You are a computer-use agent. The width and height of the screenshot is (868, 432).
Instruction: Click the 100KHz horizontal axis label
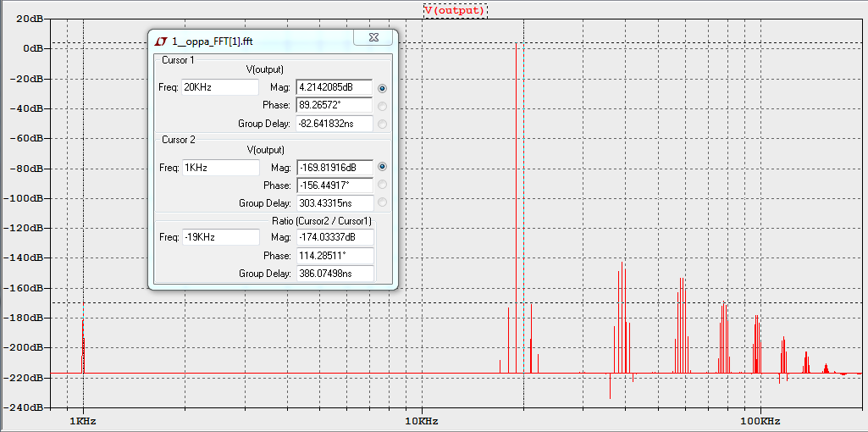(x=760, y=422)
